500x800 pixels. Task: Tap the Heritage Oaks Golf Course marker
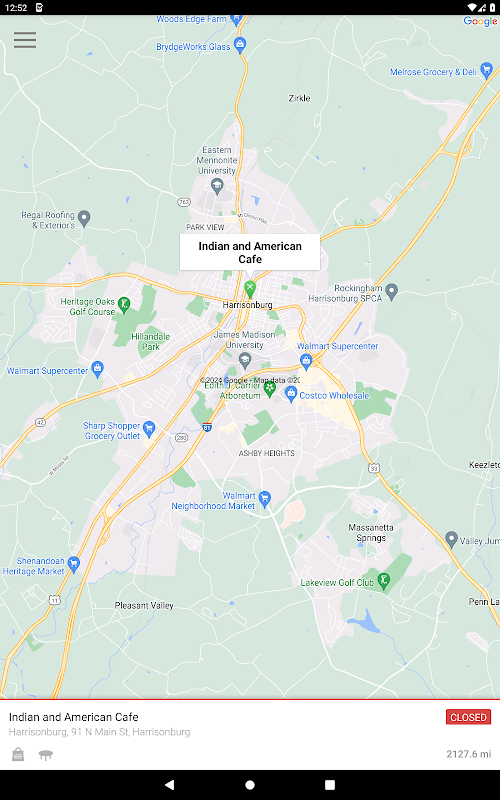pyautogui.click(x=124, y=305)
